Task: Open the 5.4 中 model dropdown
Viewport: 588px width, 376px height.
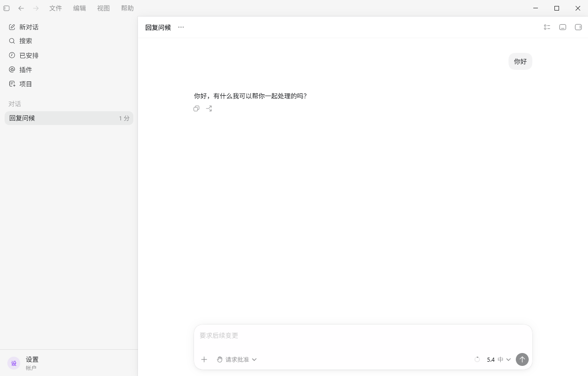Action: point(499,359)
